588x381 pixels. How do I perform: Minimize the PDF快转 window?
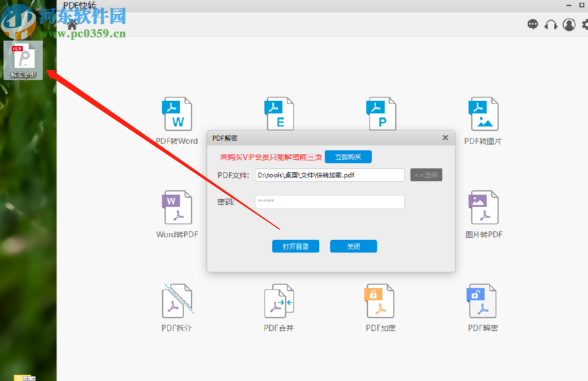coord(569,5)
